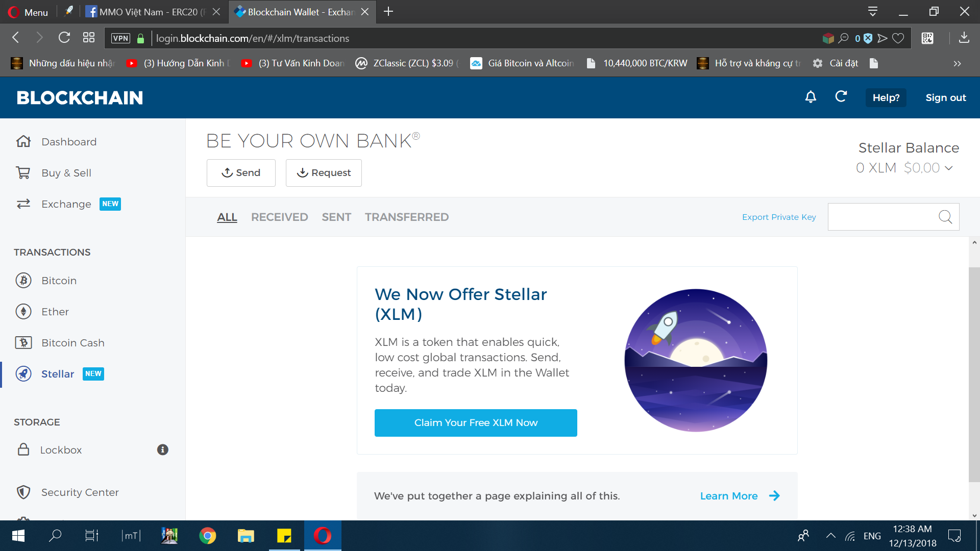Open Security Center shield icon
980x551 pixels.
click(x=23, y=492)
